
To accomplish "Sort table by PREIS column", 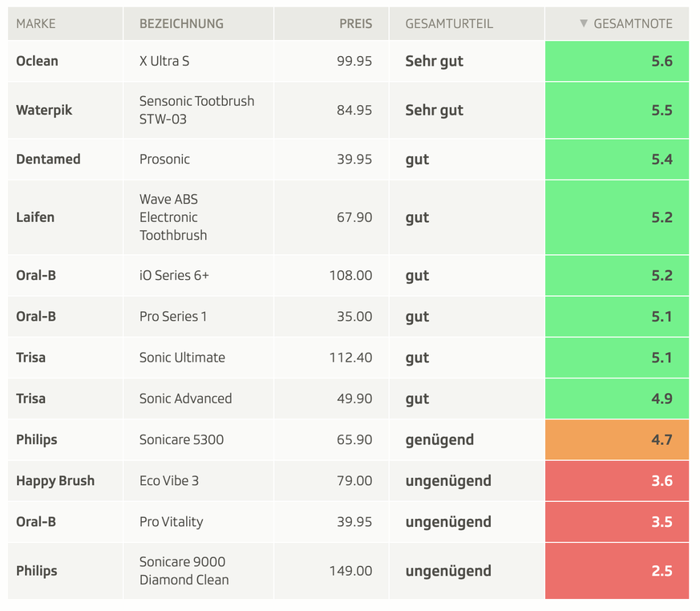I will [x=355, y=24].
